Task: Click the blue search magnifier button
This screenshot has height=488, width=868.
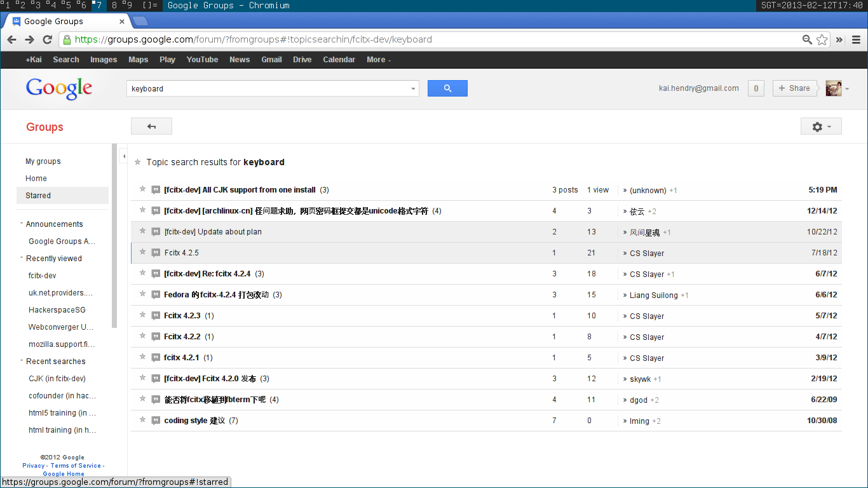Action: click(447, 88)
